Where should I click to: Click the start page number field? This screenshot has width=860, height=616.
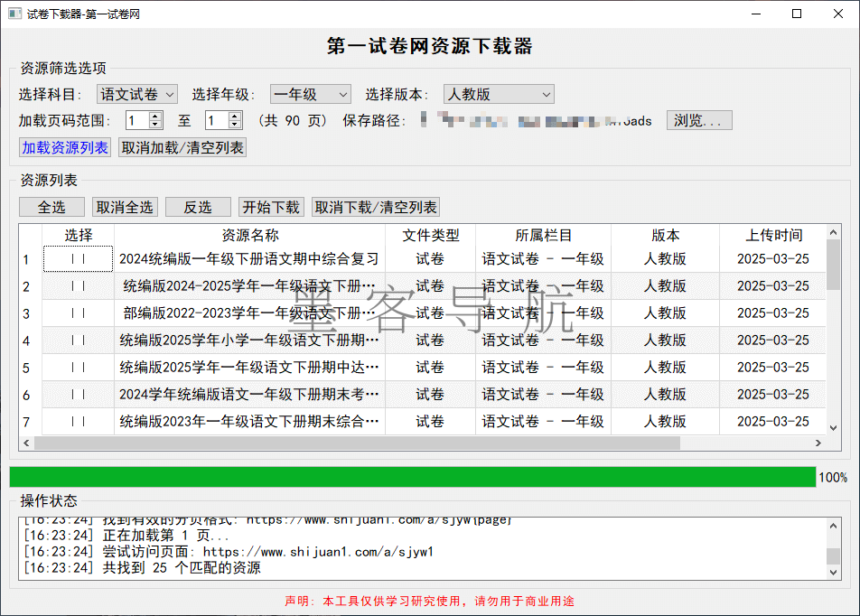pyautogui.click(x=137, y=120)
